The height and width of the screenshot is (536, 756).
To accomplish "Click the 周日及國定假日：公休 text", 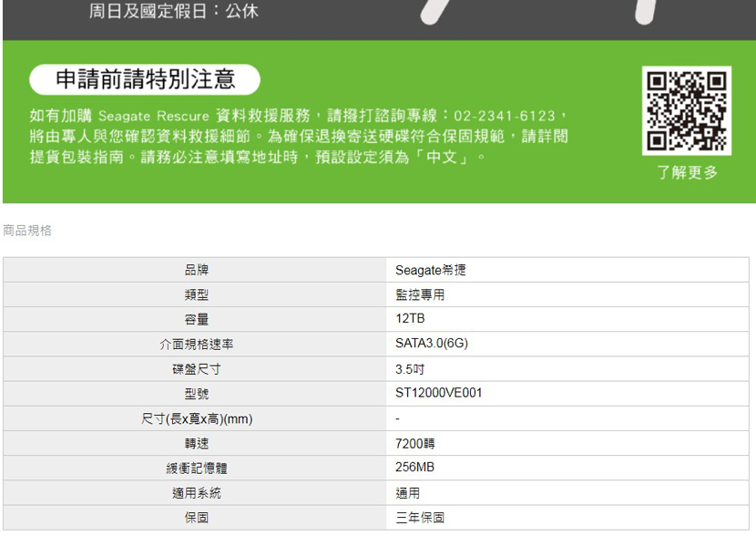I will (x=174, y=11).
